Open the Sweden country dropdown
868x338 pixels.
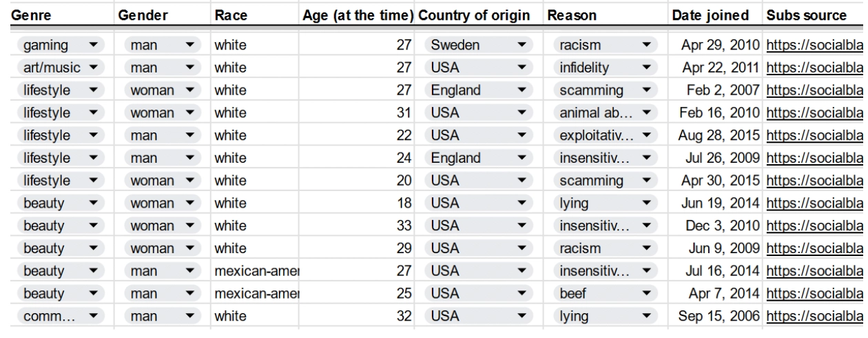pyautogui.click(x=521, y=46)
